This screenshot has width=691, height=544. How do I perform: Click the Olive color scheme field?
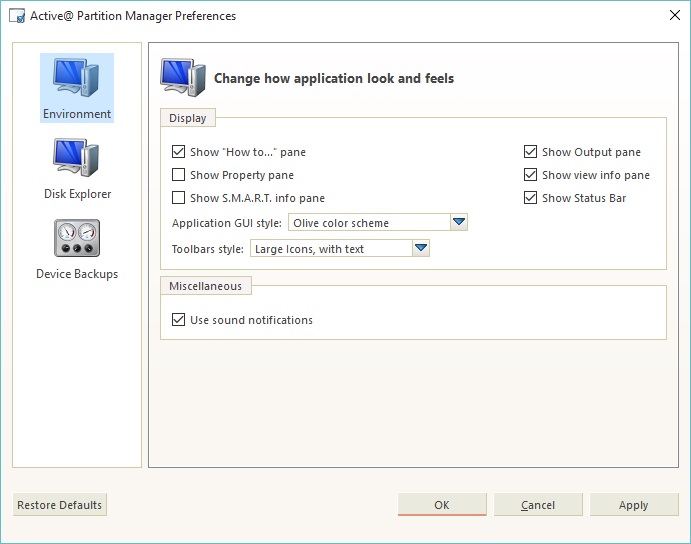pos(369,223)
